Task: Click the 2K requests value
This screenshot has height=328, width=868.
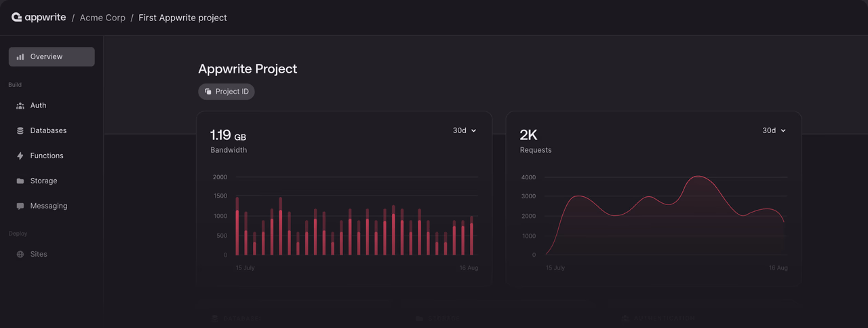Action: click(x=528, y=134)
